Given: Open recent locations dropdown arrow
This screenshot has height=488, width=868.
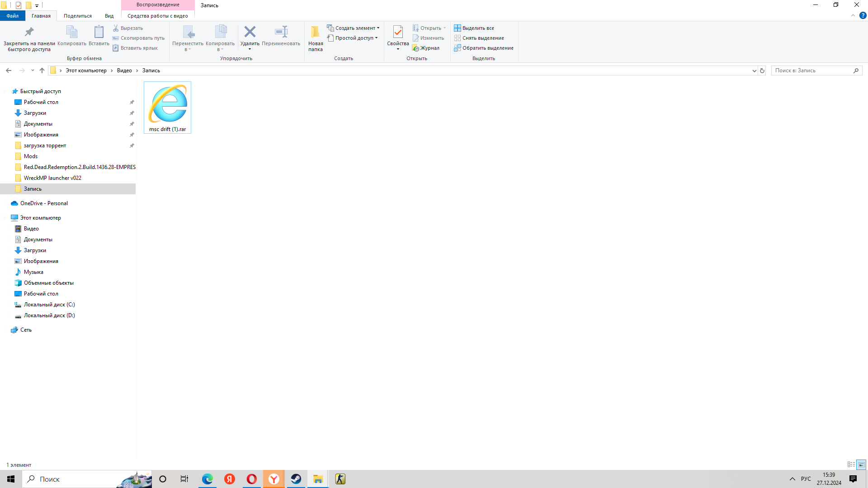Looking at the screenshot, I should (33, 70).
